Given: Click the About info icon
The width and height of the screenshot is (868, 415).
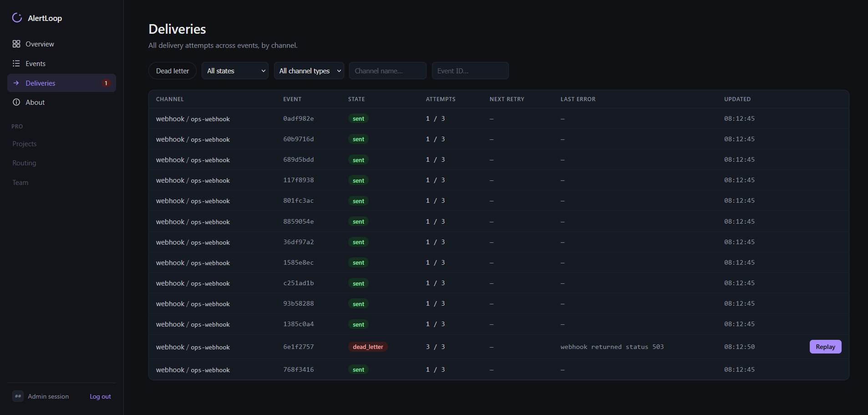Looking at the screenshot, I should coord(16,102).
